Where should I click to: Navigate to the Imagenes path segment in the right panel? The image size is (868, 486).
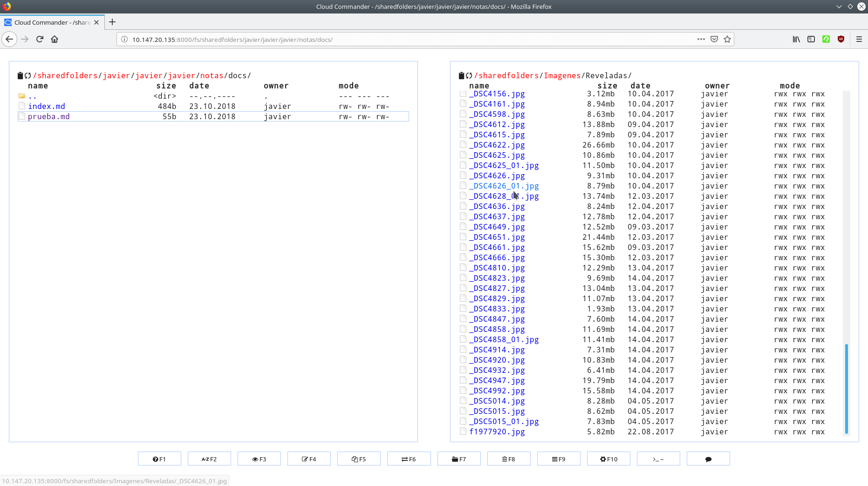pyautogui.click(x=562, y=76)
